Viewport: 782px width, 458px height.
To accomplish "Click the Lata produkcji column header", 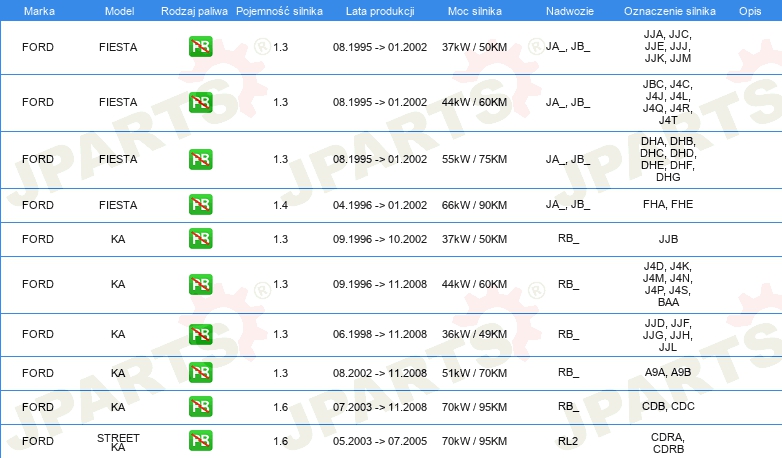I will click(380, 11).
